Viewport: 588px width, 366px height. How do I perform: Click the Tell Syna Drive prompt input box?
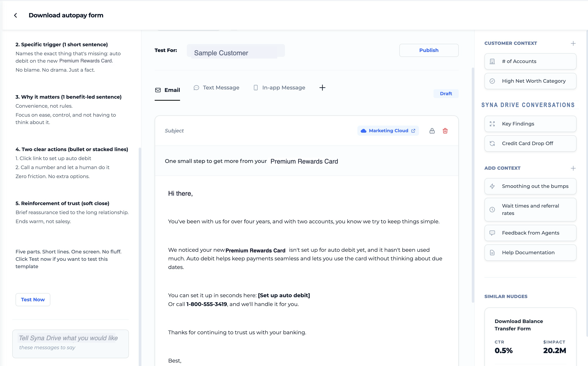71,344
